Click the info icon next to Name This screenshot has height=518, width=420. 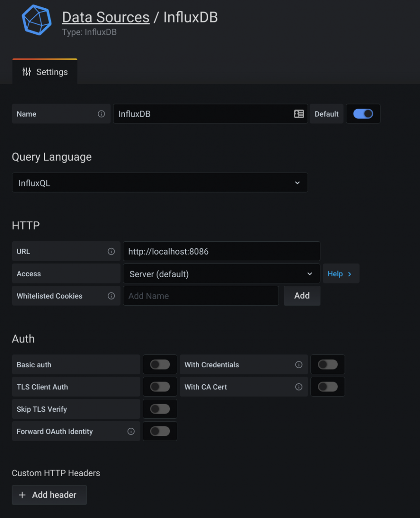point(101,114)
